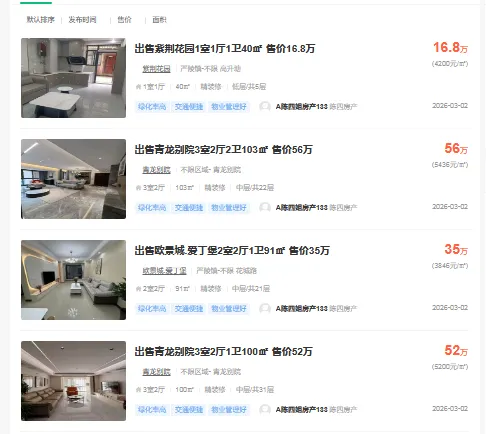Open 青龙别院 3室2厅1卫100㎡ listing title
Image resolution: width=486 pixels, height=434 pixels.
(223, 352)
